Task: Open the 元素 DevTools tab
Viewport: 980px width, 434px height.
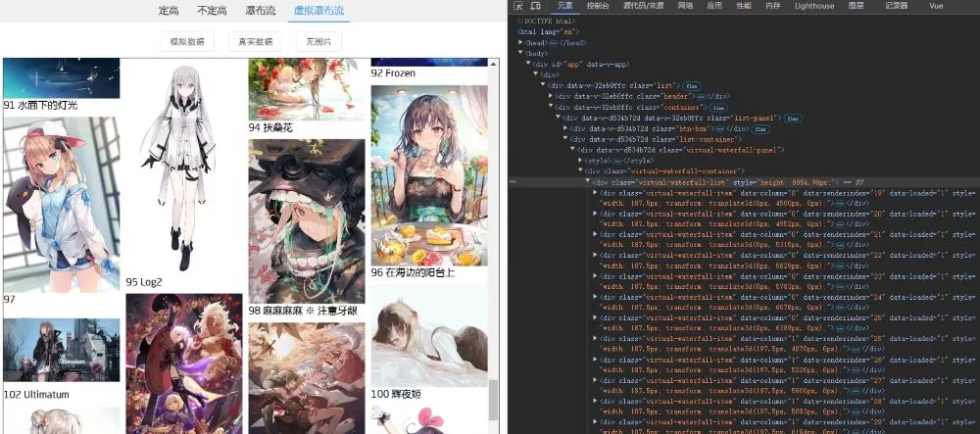Action: pos(564,6)
